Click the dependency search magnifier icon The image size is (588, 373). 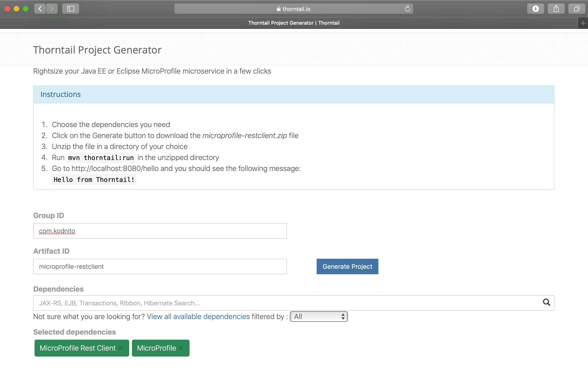[546, 302]
